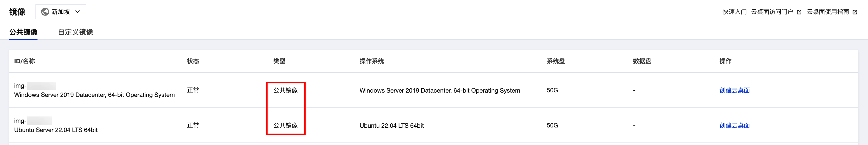Click 创建云桌面 for Windows Server 2019

[x=734, y=90]
